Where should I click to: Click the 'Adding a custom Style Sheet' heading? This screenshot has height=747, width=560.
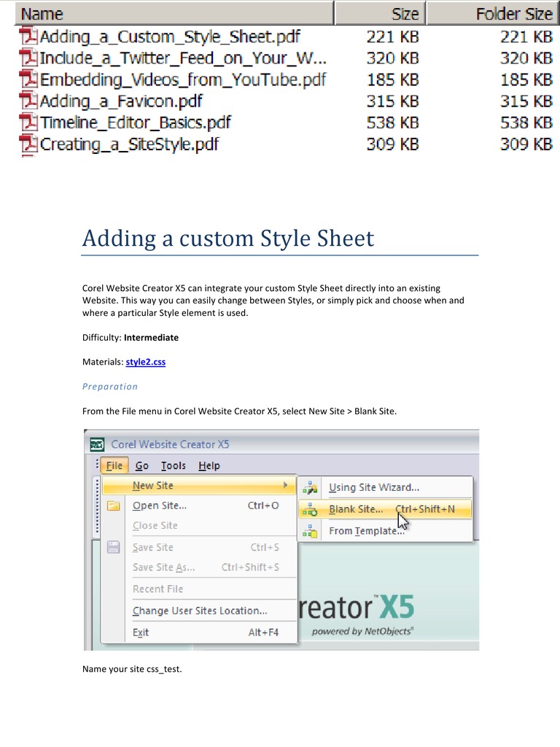228,239
